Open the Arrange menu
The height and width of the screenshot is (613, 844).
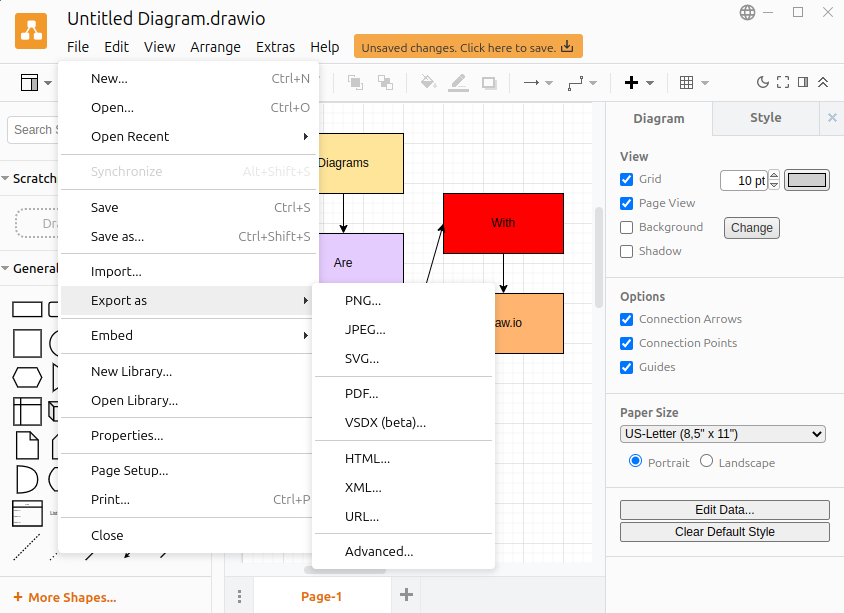point(215,47)
